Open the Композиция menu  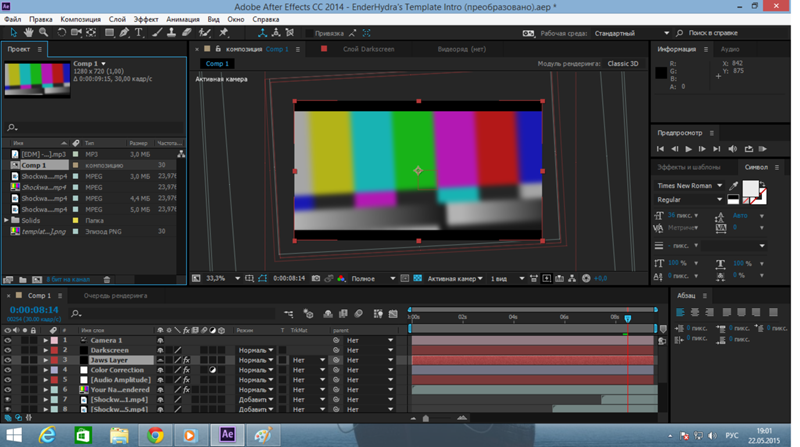[81, 19]
